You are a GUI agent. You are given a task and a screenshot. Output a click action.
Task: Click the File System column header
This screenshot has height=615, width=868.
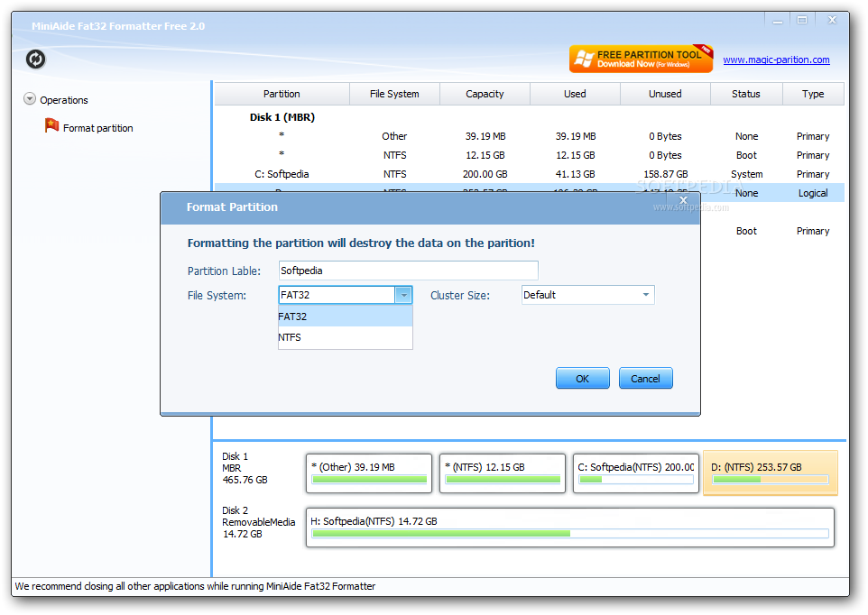tap(394, 94)
